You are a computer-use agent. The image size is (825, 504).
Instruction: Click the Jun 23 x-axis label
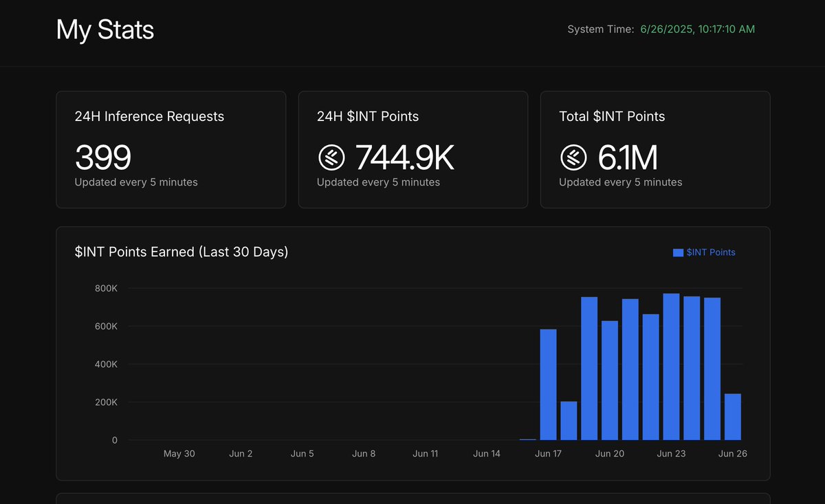[671, 454]
